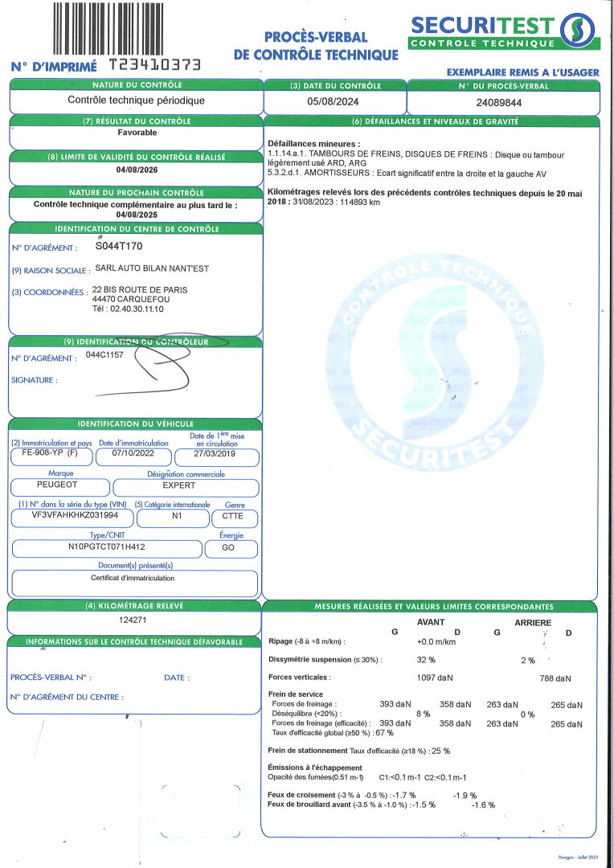Select the 1.1.14.a.1 Tambours de freins line

point(415,159)
